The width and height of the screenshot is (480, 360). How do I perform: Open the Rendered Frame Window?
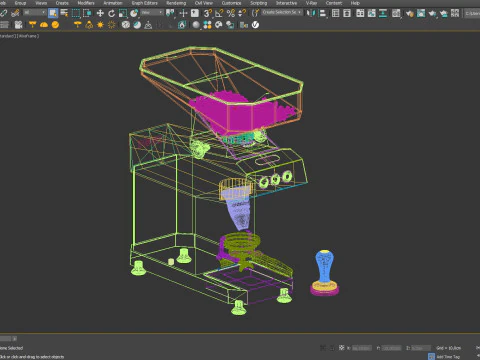pos(421,13)
